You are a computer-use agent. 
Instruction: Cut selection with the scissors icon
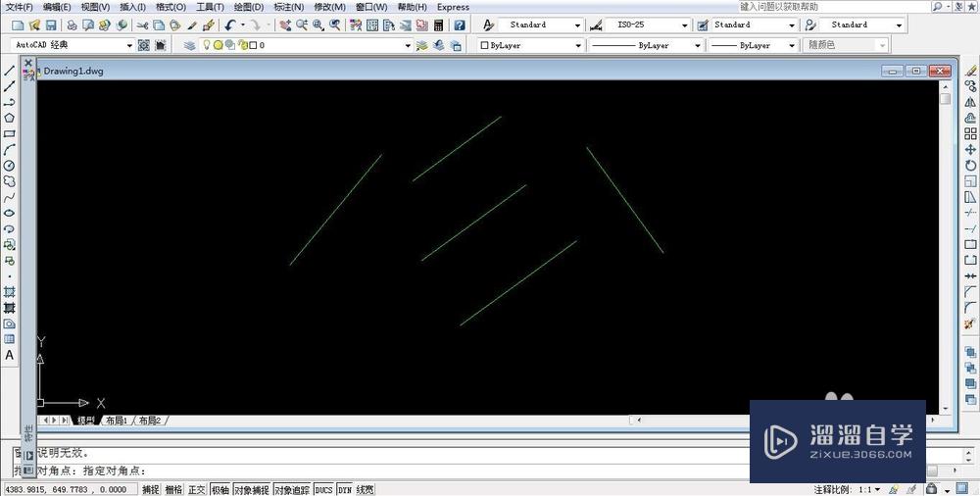142,25
